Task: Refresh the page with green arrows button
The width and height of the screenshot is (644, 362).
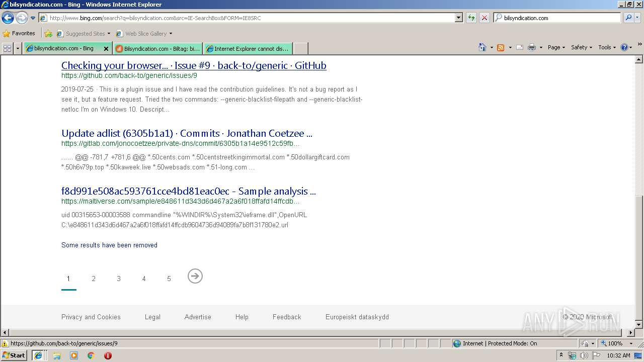Action: (471, 18)
